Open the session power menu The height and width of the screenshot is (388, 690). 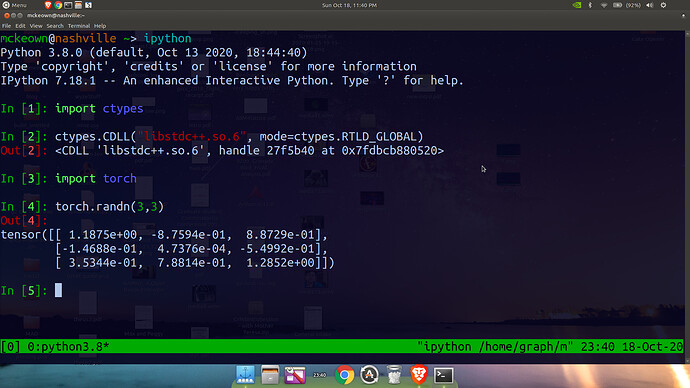(x=663, y=5)
